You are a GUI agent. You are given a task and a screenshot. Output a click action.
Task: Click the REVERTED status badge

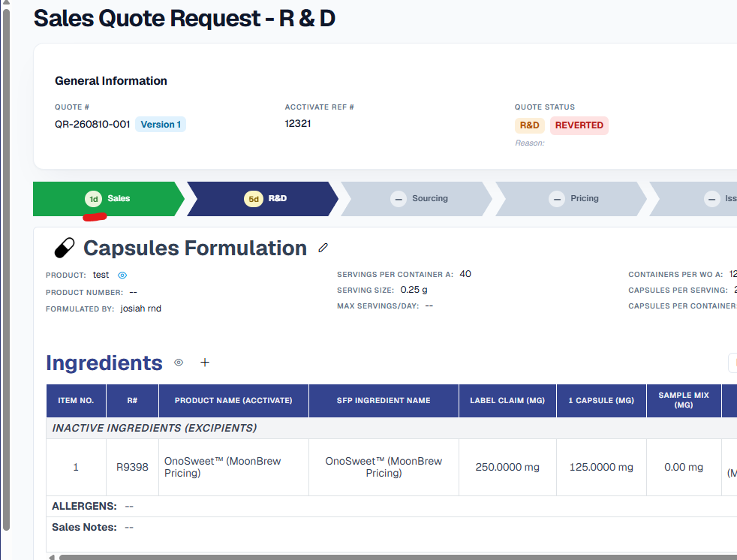coord(579,125)
